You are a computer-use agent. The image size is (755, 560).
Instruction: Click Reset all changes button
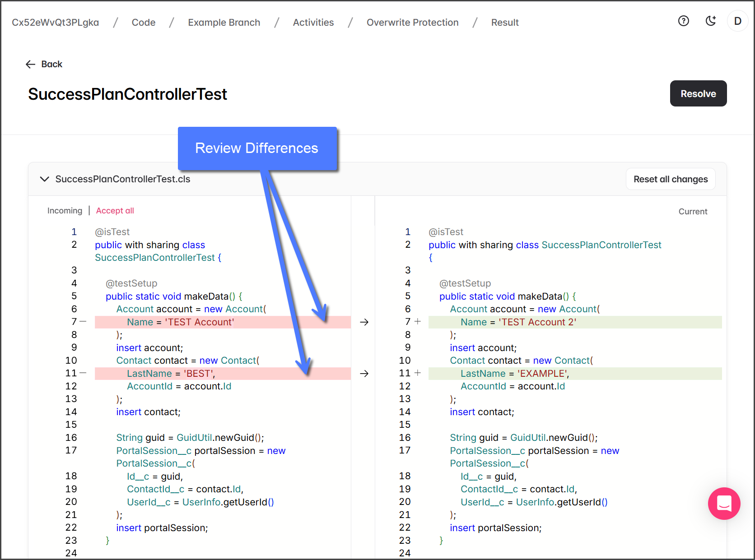point(670,179)
